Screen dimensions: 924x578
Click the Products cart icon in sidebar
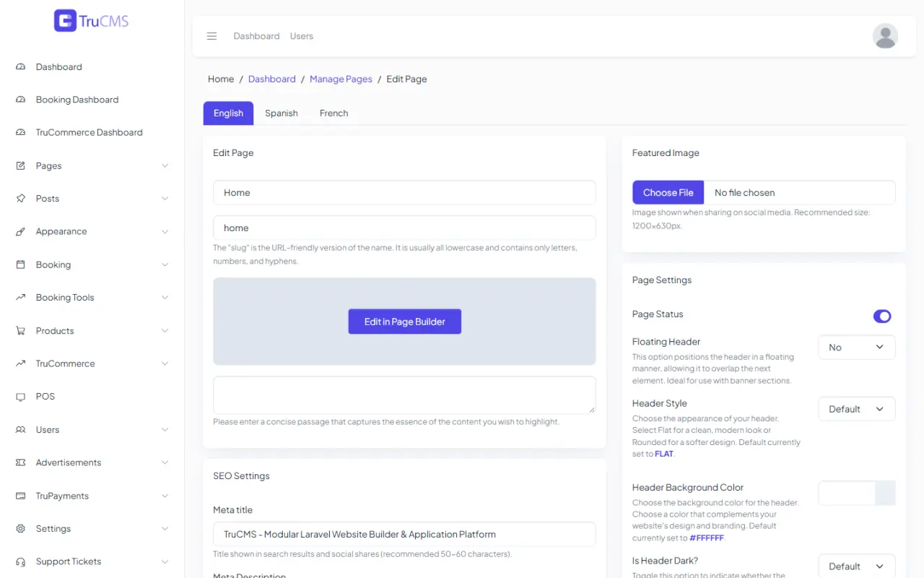21,331
